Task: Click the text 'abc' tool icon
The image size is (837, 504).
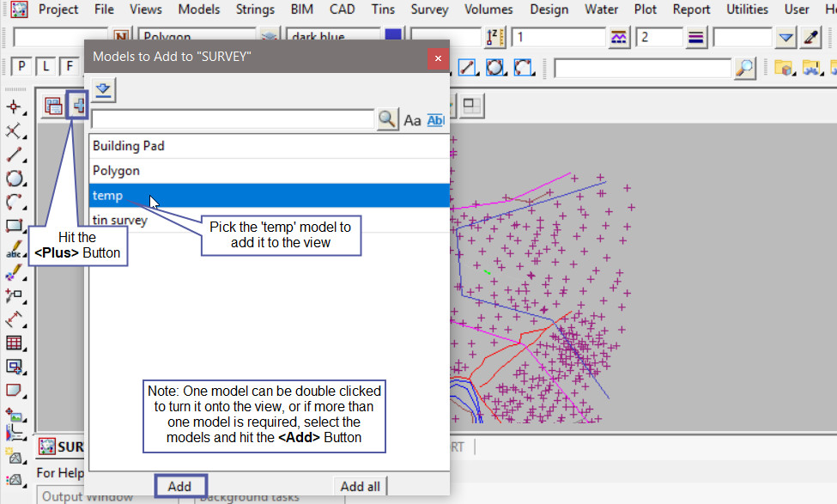Action: (14, 250)
